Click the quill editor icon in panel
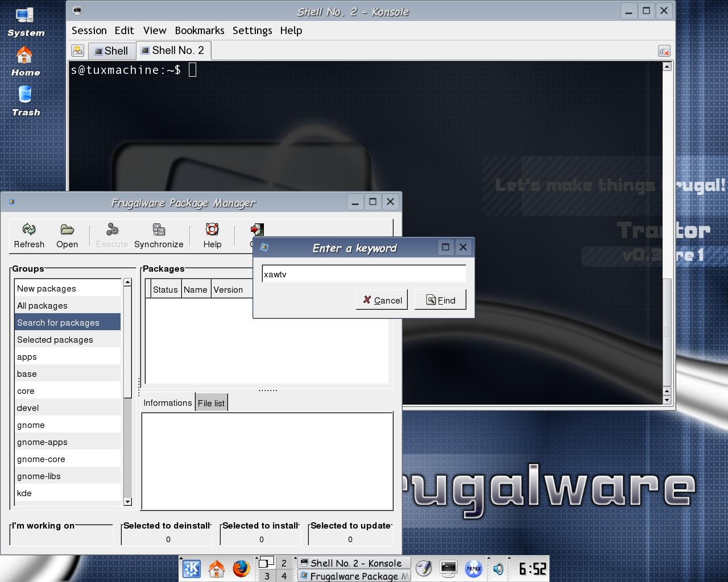 coord(424,568)
